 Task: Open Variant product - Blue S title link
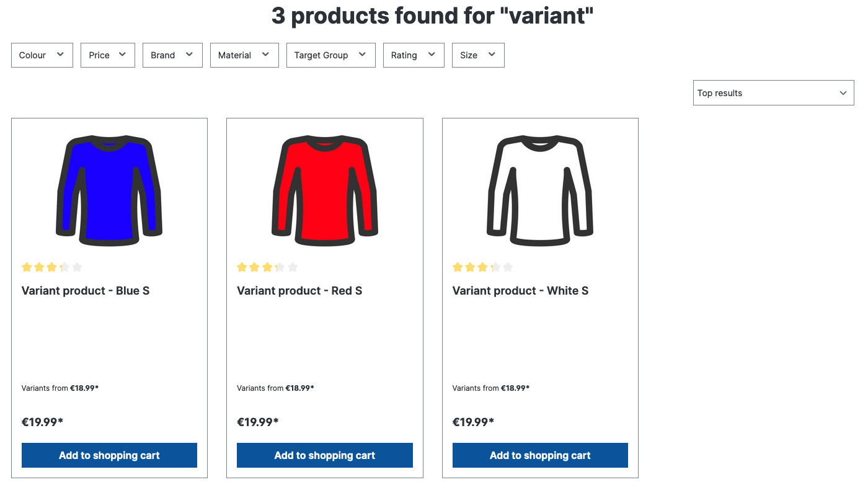coord(86,291)
